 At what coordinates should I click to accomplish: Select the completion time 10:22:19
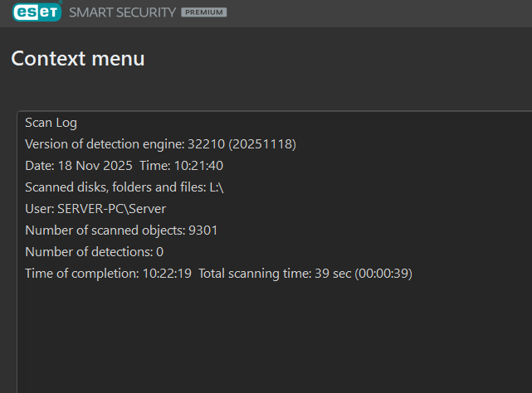[167, 274]
